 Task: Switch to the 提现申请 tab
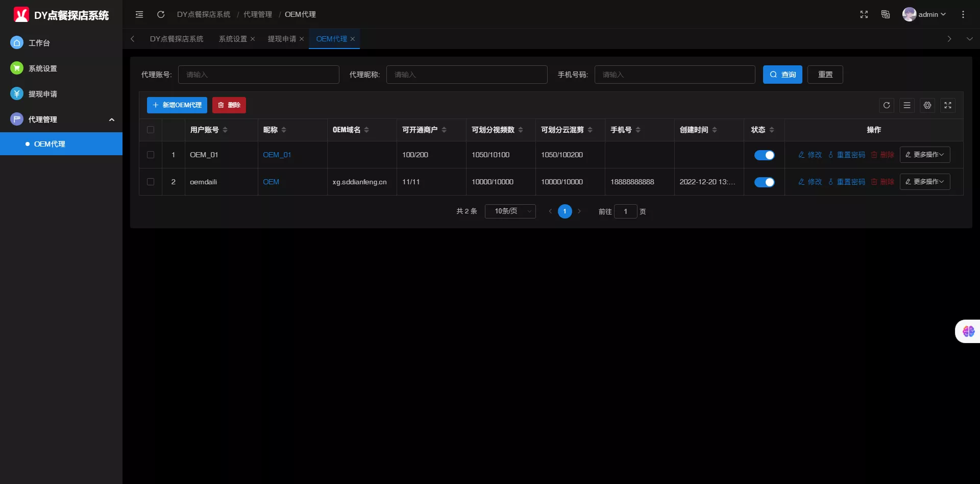click(x=282, y=39)
